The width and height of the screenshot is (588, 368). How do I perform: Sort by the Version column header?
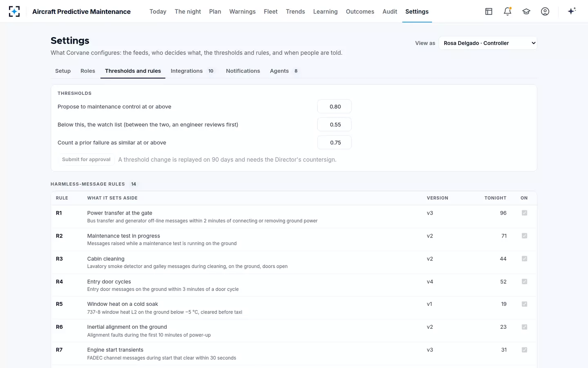tap(437, 198)
